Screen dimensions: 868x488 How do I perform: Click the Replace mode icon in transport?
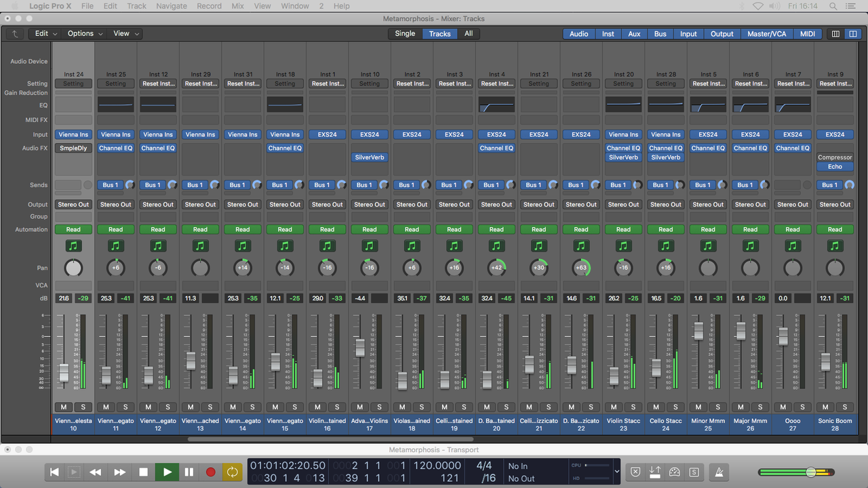[x=655, y=472]
